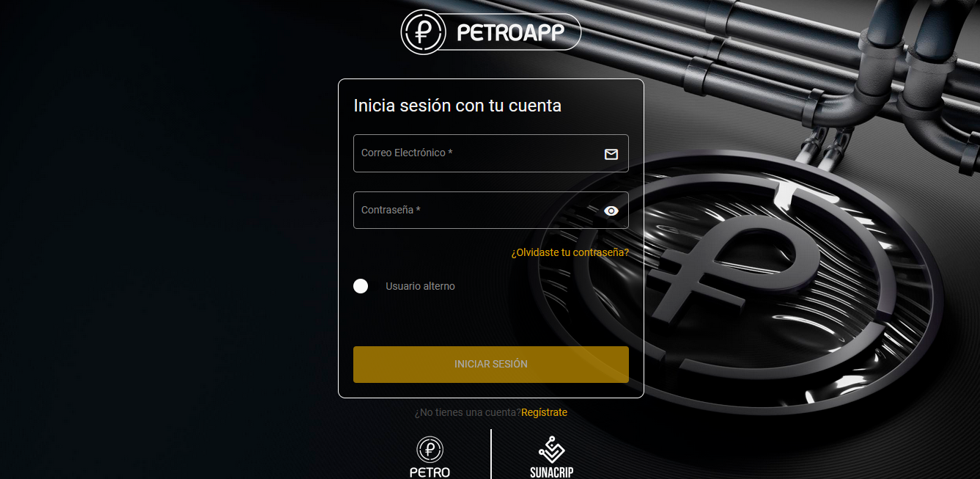Toggle the Usuario alterno switch

coord(361,286)
